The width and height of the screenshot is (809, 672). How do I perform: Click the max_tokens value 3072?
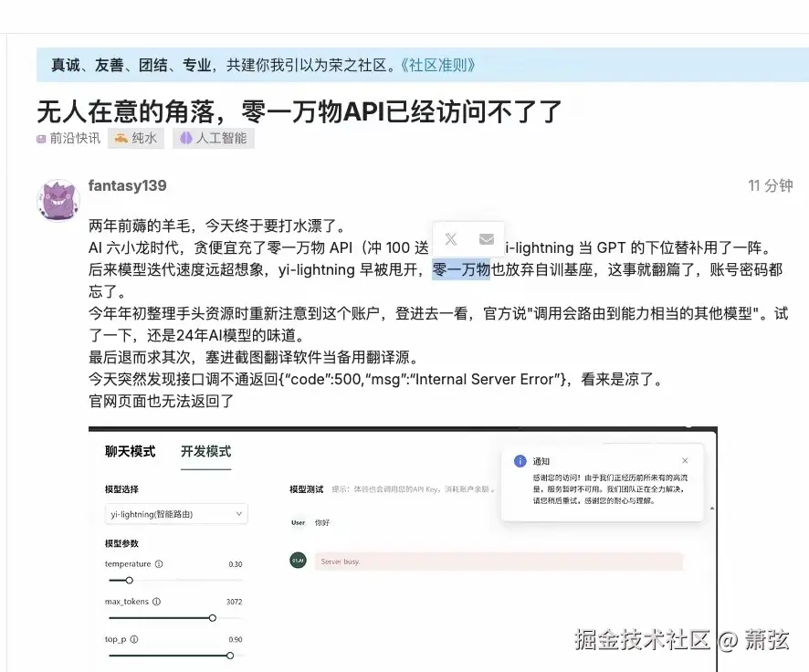pos(235,602)
